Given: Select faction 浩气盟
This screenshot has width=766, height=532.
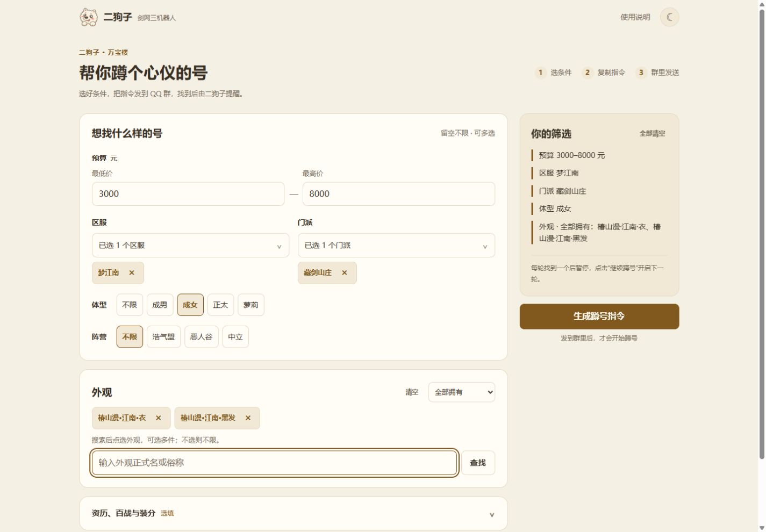Looking at the screenshot, I should [x=163, y=337].
